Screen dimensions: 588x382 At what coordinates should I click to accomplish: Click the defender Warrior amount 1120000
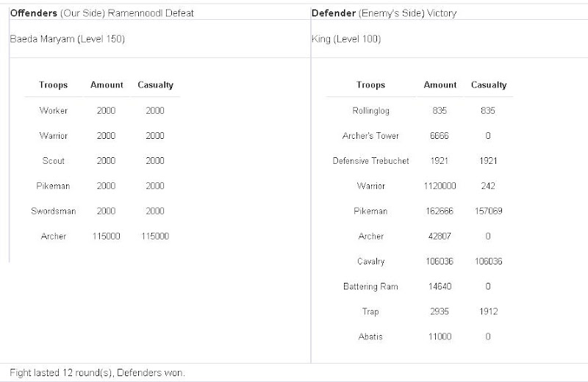[440, 186]
